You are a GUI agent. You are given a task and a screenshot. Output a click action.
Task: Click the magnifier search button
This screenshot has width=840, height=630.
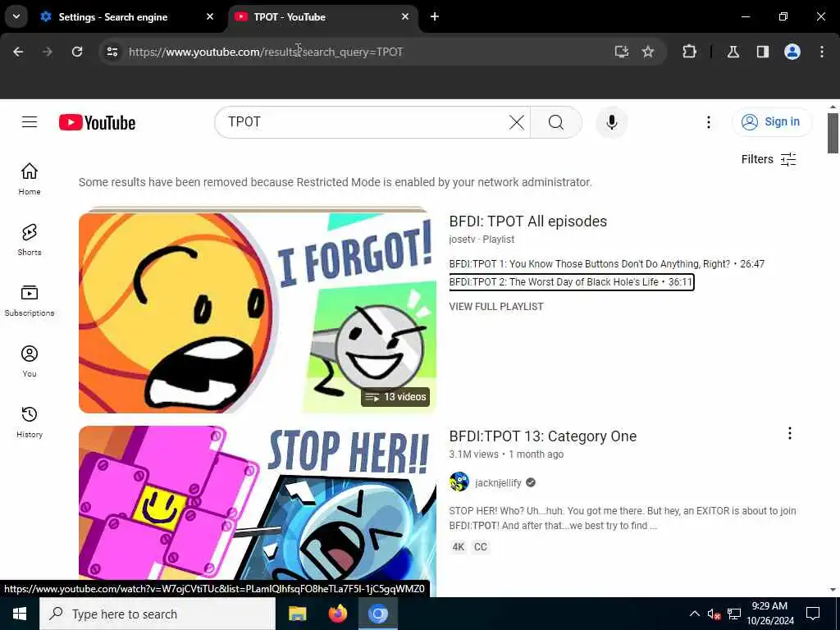click(x=555, y=122)
